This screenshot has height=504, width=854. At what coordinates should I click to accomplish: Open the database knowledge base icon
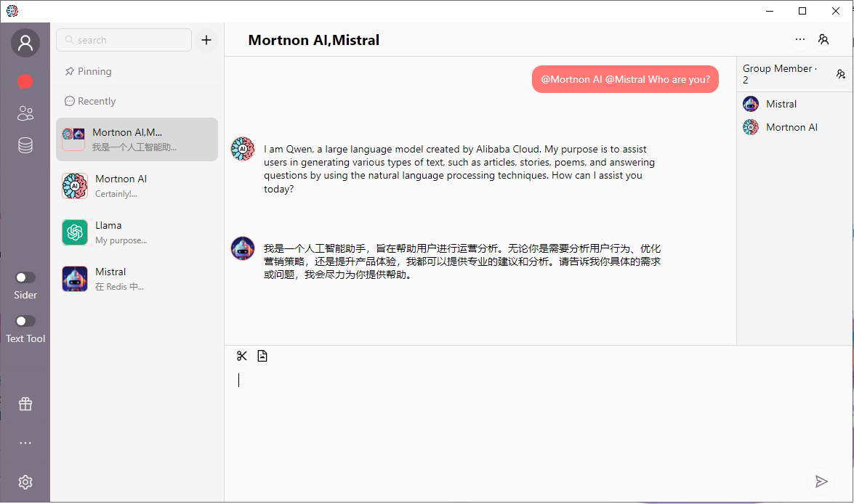[25, 146]
